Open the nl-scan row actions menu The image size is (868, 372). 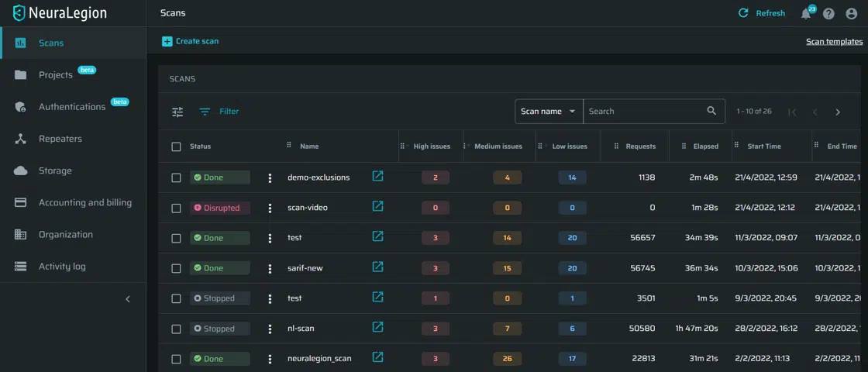[x=270, y=329]
